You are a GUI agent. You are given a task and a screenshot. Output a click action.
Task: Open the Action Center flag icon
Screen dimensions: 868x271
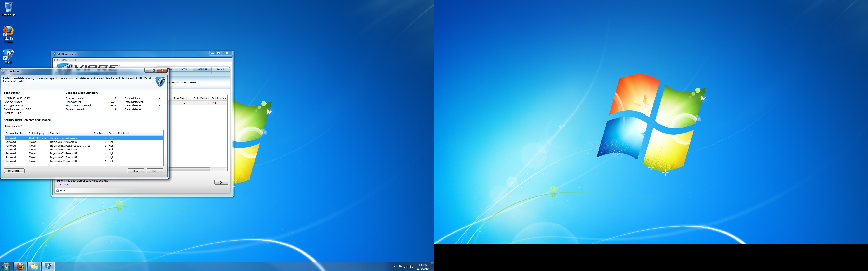point(400,267)
